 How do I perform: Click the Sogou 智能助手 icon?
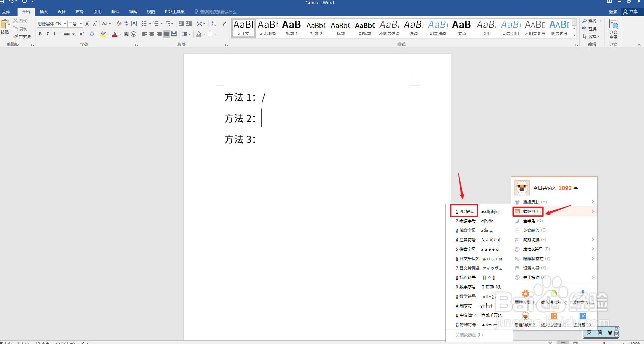tap(525, 316)
